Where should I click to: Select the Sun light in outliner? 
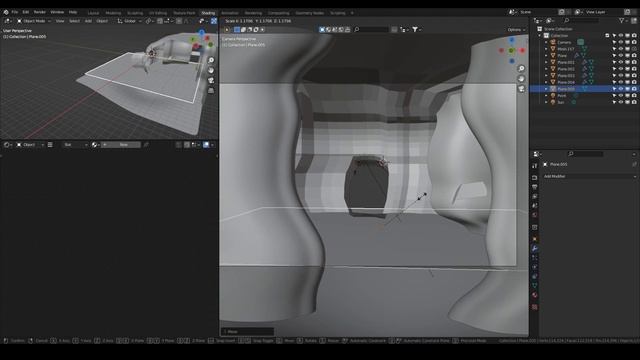[x=561, y=102]
